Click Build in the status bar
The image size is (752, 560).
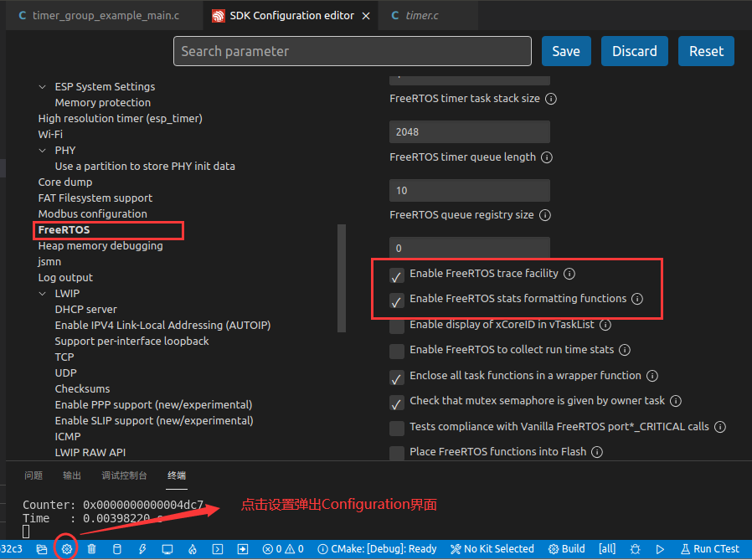point(567,549)
